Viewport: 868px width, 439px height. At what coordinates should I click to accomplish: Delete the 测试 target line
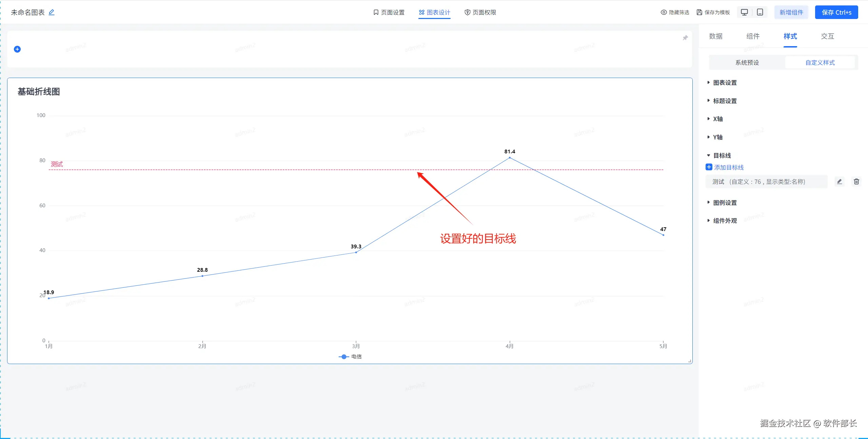856,182
